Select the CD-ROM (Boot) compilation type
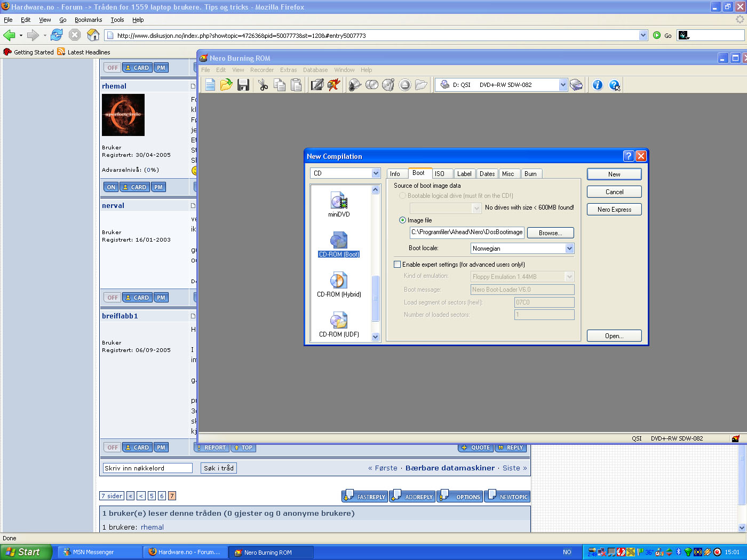The width and height of the screenshot is (747, 560). 339,245
